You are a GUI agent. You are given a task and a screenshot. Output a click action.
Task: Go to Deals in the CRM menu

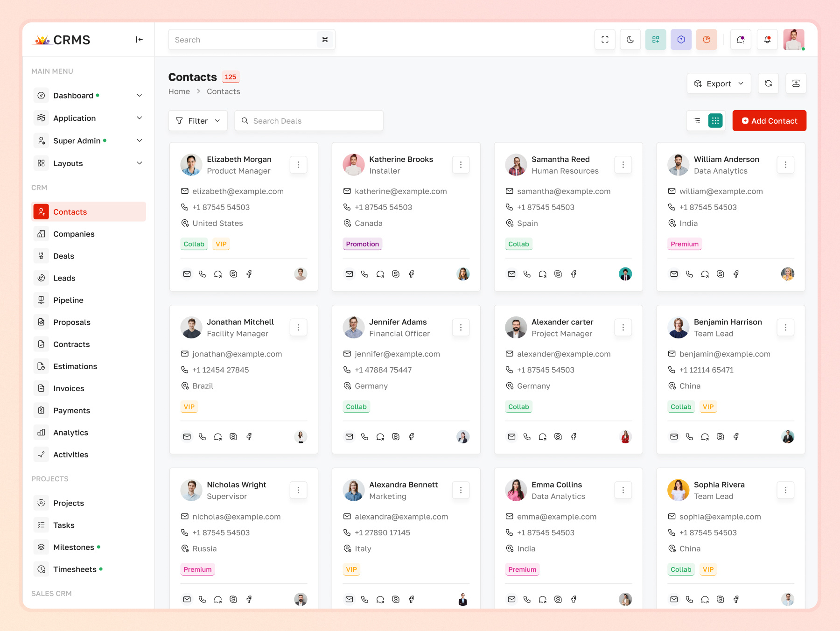[64, 256]
